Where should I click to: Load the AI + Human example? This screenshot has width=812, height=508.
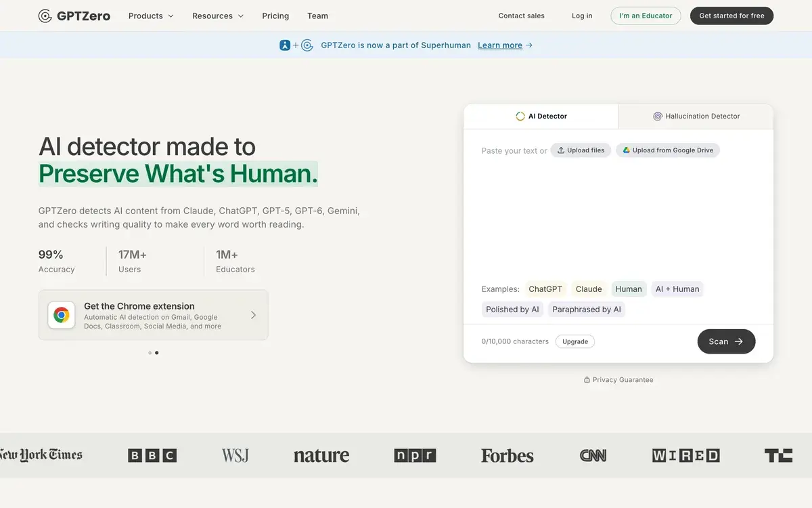click(x=677, y=289)
